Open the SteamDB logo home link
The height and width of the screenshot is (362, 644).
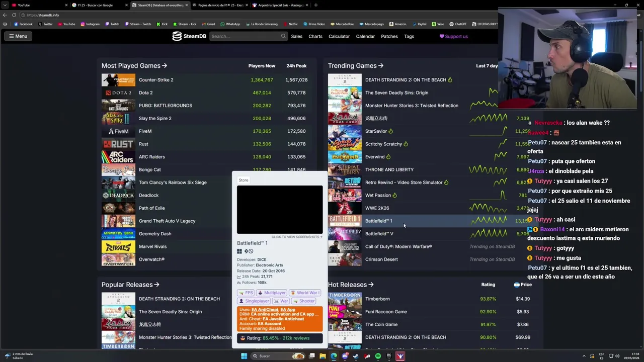click(x=189, y=36)
